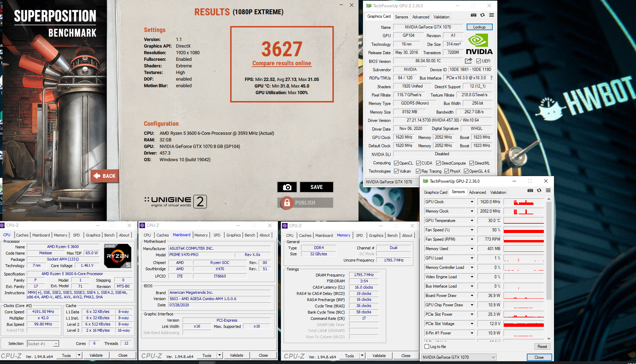Open the Tools dropdown arrow in CPU-Z CPU window
636x364 pixels.
point(79,355)
